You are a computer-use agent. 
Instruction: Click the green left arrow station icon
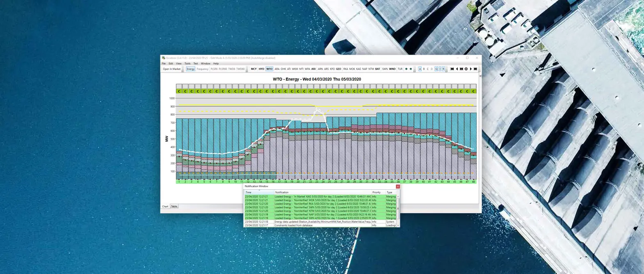406,69
